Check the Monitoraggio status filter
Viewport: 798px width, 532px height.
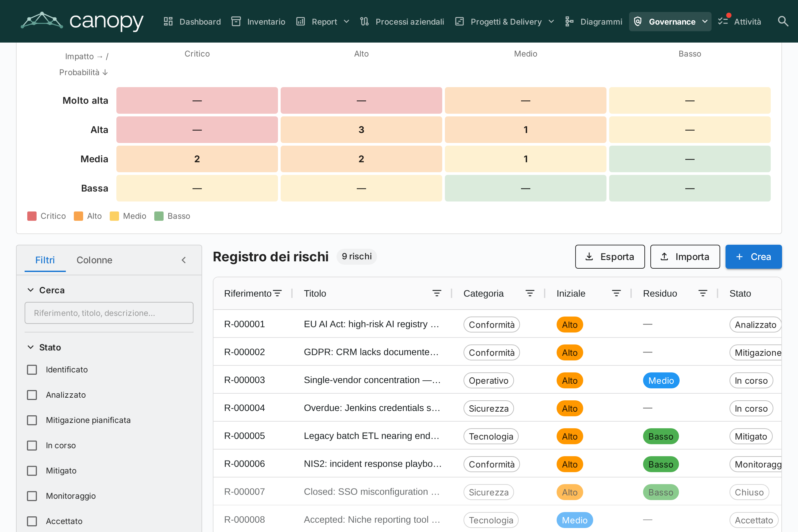pyautogui.click(x=32, y=496)
